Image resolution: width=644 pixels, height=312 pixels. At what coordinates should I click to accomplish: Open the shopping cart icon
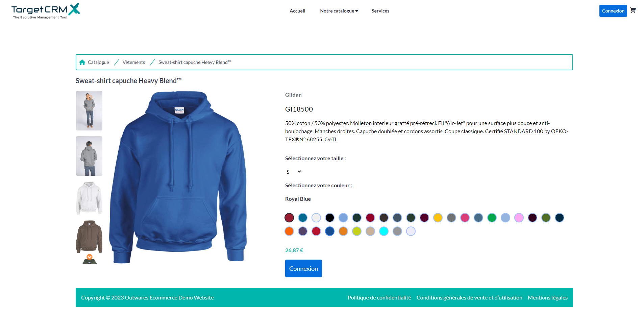coord(633,10)
